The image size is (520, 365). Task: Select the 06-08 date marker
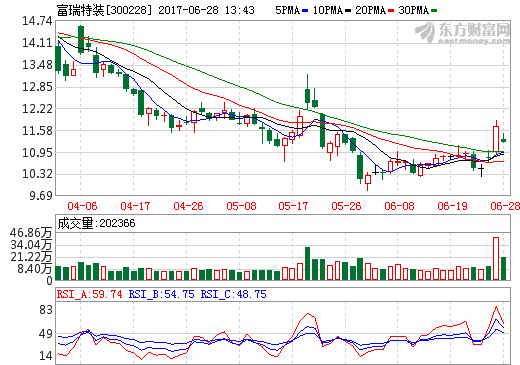(399, 206)
